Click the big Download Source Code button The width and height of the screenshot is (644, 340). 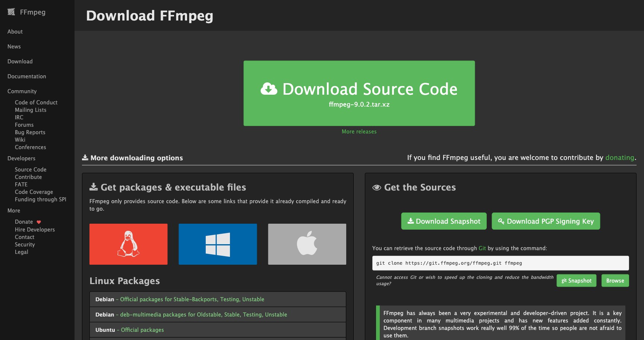pos(359,93)
